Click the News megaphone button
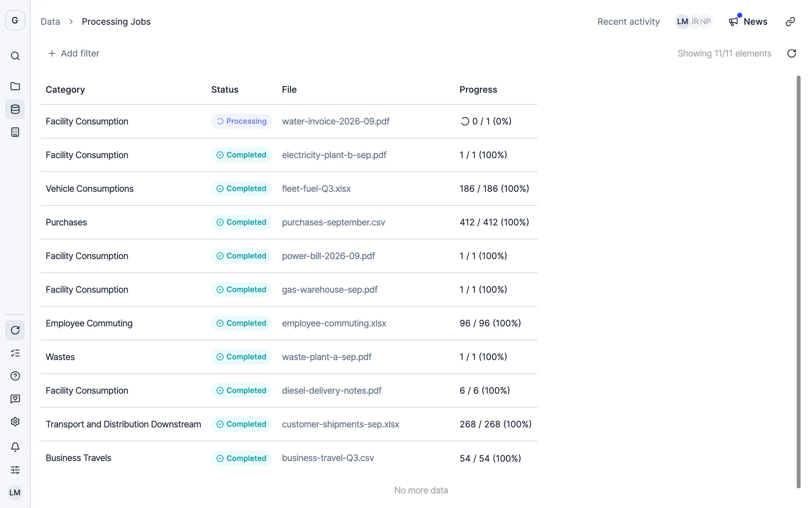This screenshot has width=812, height=508. tap(748, 22)
